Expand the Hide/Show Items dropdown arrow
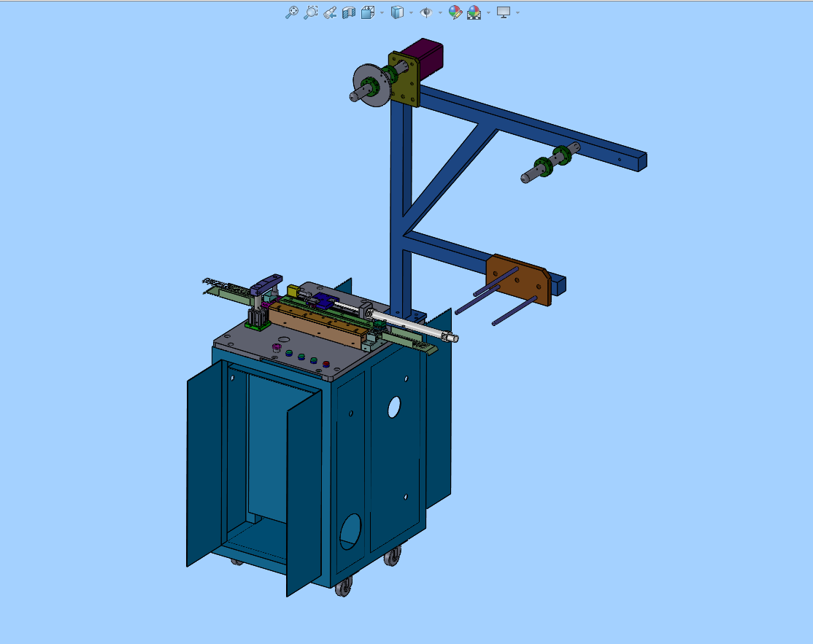The image size is (813, 644). tap(440, 12)
